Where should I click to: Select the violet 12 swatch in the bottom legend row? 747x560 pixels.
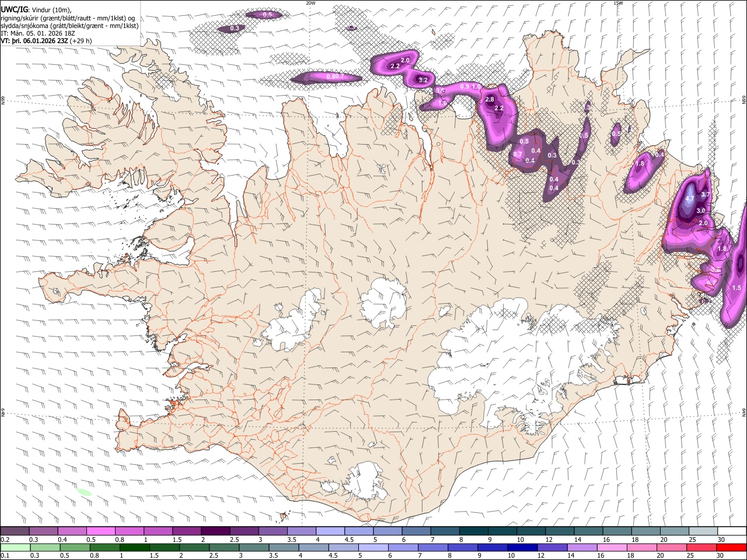pos(551,547)
